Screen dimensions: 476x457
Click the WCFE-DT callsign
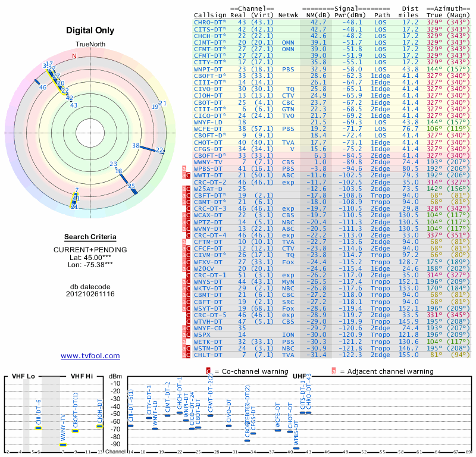[x=208, y=129]
